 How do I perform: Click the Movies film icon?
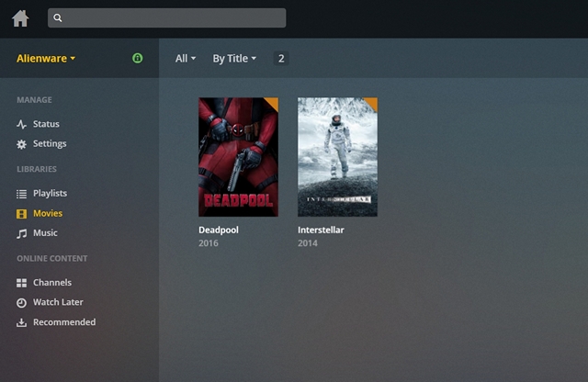[21, 214]
